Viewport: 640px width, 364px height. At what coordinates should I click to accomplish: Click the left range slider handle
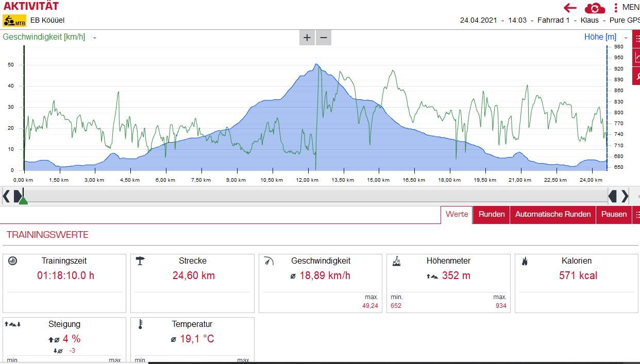pos(18,196)
